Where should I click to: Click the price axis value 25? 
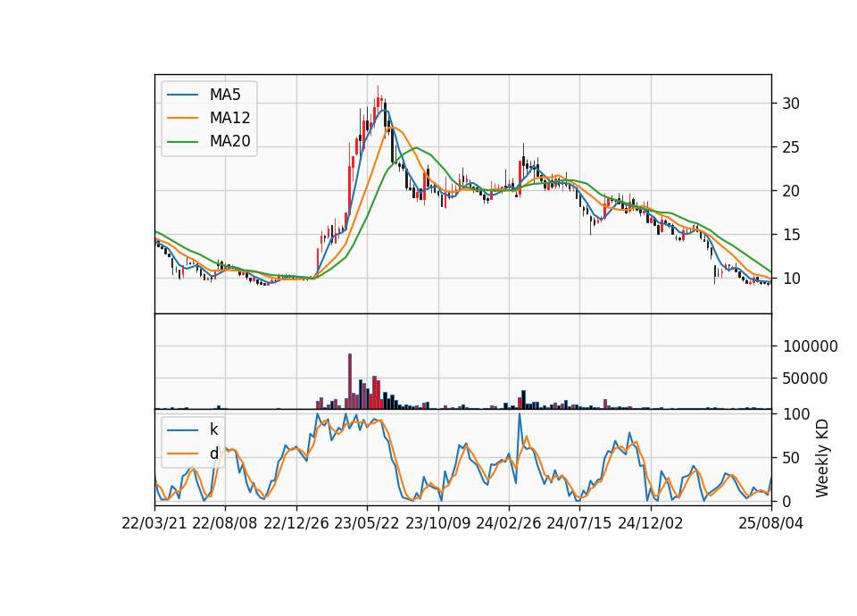(791, 147)
